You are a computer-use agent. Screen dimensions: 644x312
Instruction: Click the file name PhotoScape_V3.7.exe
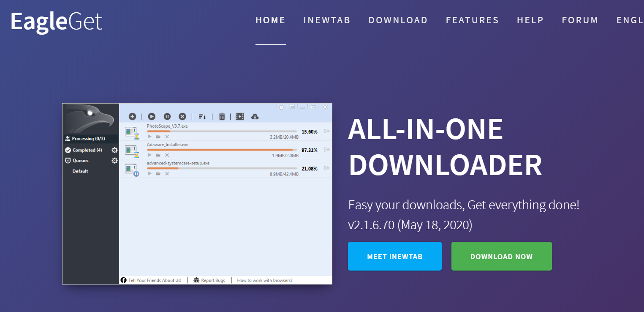pyautogui.click(x=167, y=126)
